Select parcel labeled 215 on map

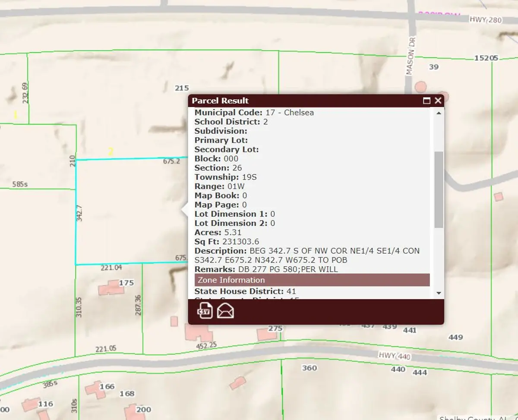(x=182, y=88)
